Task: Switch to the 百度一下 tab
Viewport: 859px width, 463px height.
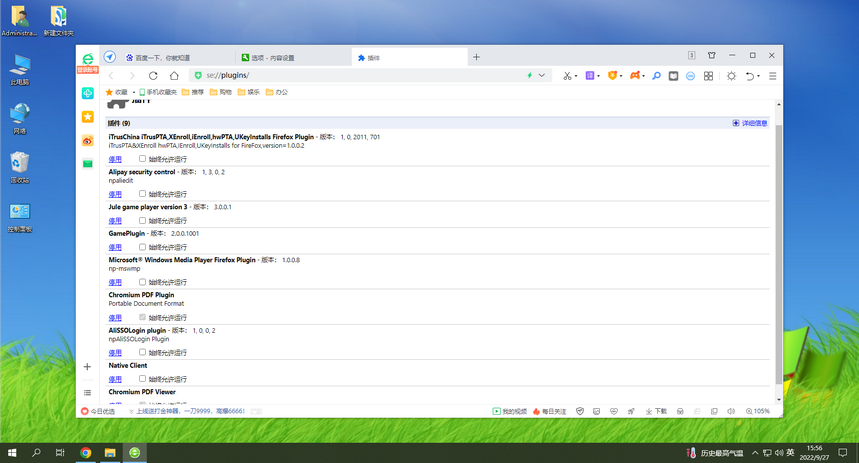Action: point(174,58)
